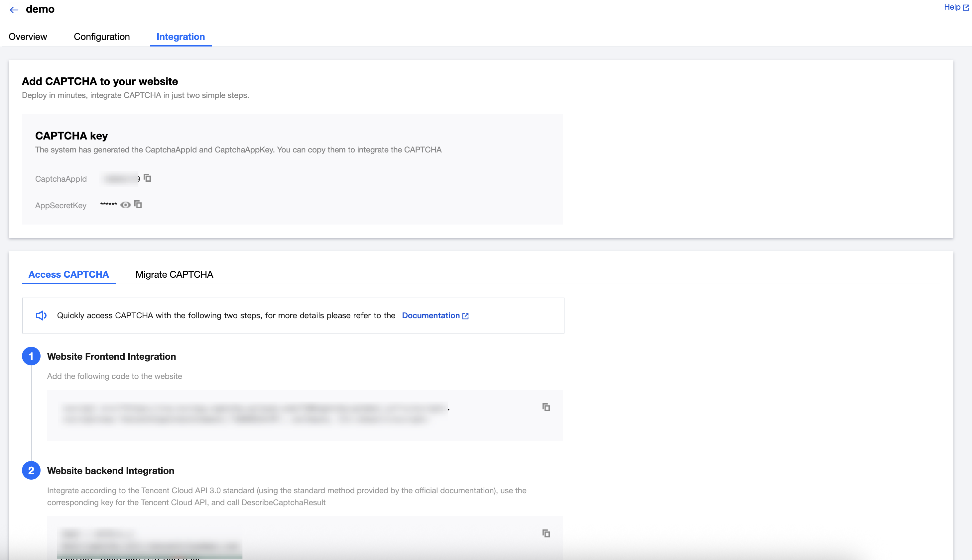Open the Help link

[952, 7]
